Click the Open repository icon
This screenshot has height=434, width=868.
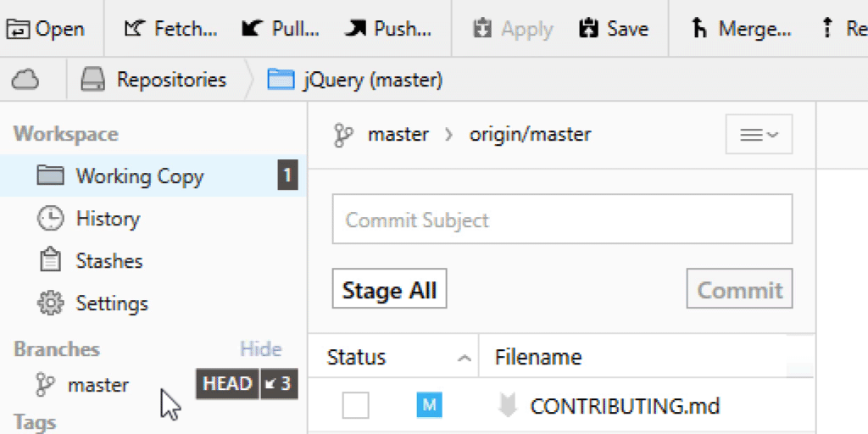coord(18,29)
